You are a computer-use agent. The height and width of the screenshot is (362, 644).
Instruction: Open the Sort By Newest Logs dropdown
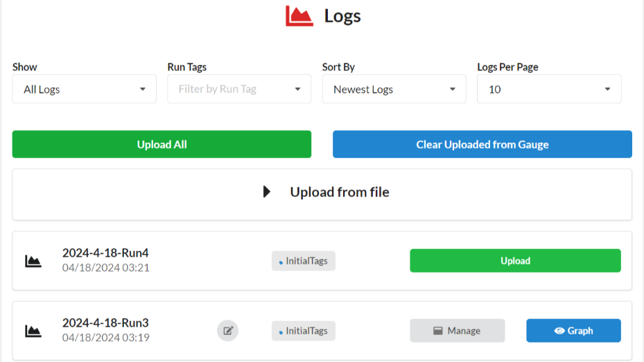coord(394,89)
